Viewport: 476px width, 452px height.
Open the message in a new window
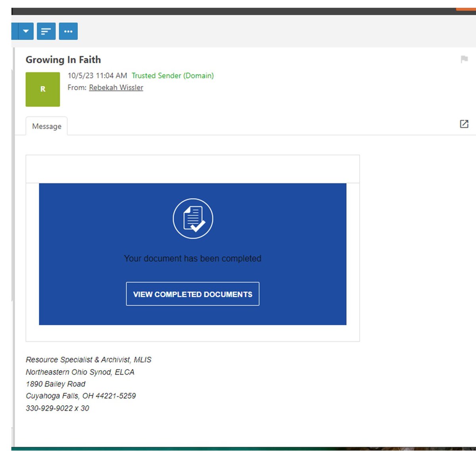[x=464, y=124]
